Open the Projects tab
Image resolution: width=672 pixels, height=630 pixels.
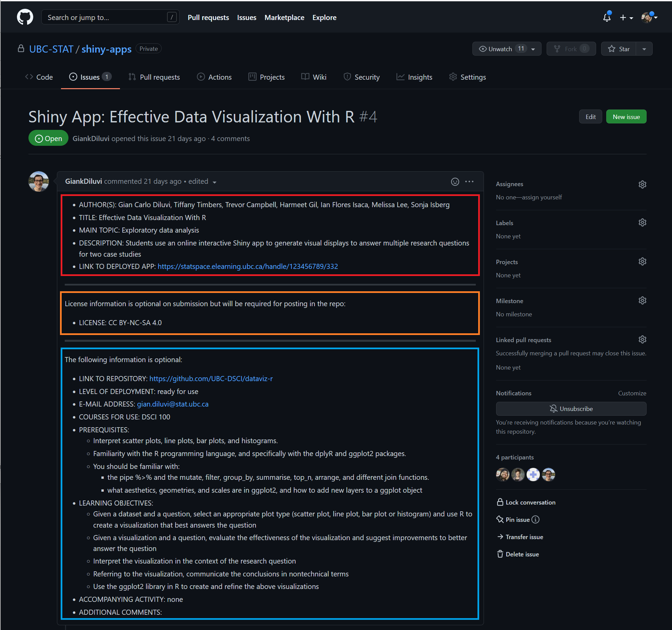coord(266,77)
